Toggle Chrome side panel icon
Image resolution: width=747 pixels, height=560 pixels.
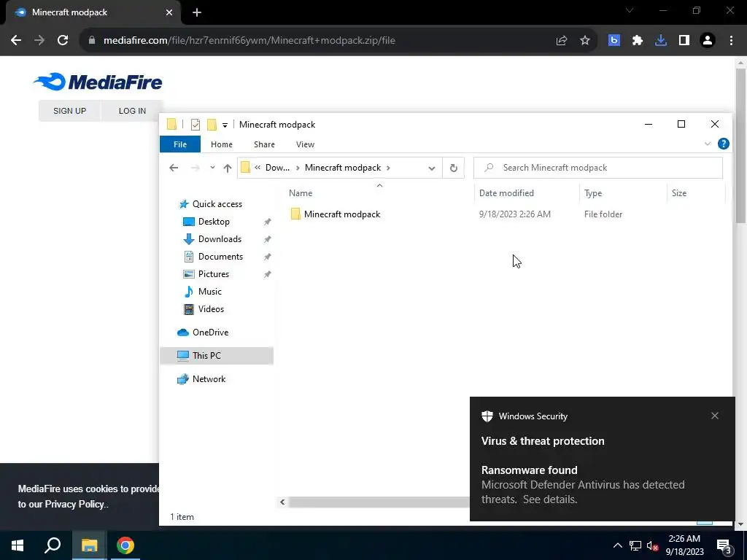pos(684,41)
